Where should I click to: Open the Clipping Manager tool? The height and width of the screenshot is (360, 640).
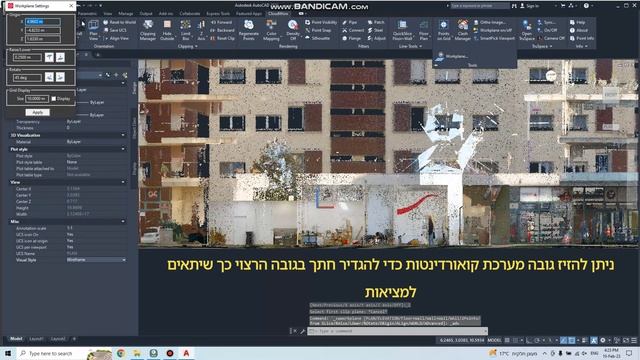(147, 30)
